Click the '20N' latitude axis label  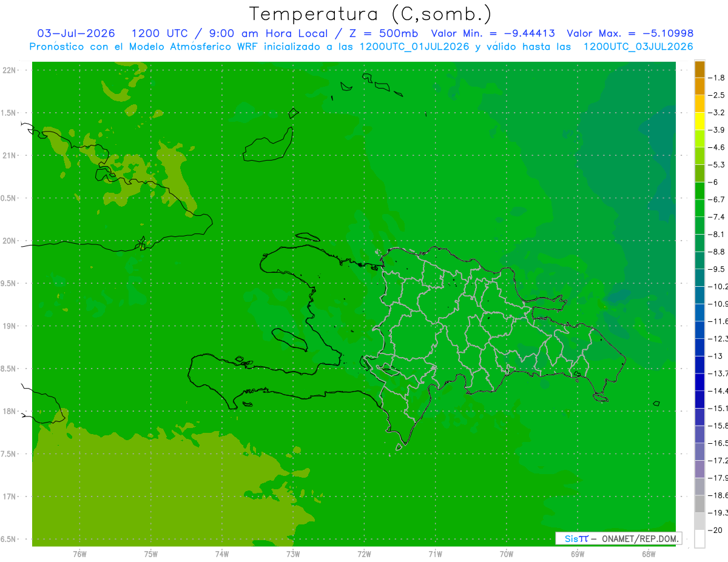coord(9,241)
